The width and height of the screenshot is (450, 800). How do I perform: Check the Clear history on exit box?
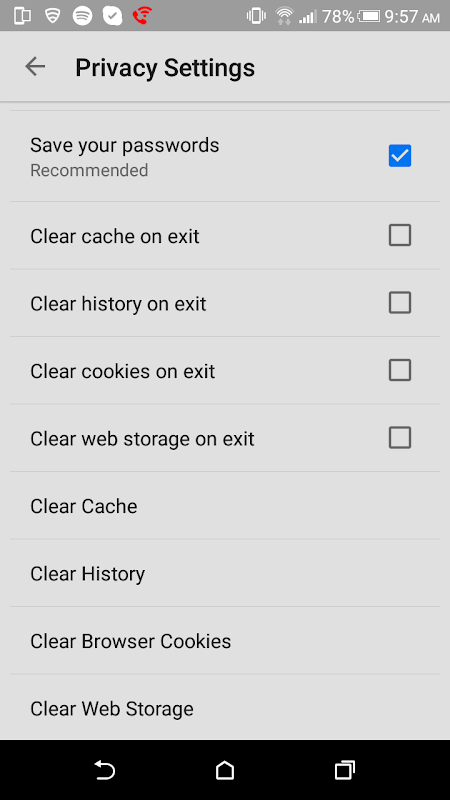[399, 303]
